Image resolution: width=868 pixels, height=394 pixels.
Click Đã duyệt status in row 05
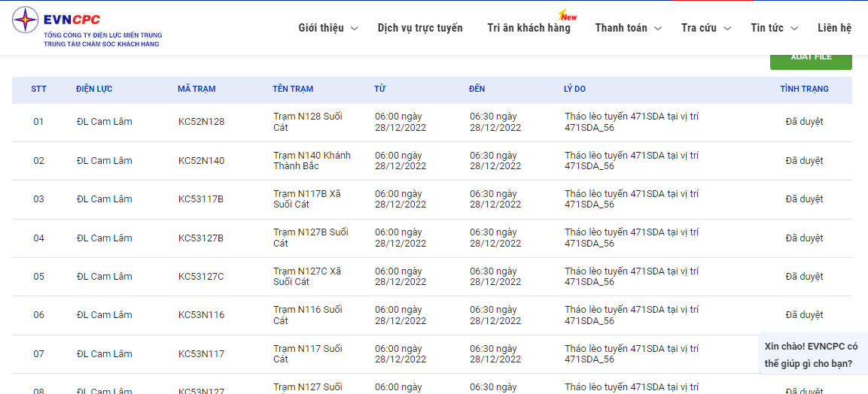[x=804, y=277]
